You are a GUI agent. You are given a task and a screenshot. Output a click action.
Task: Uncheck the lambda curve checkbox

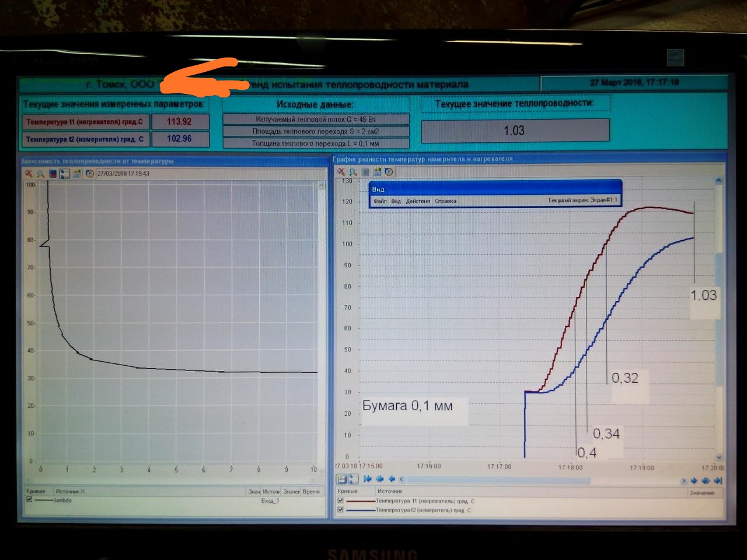29,500
